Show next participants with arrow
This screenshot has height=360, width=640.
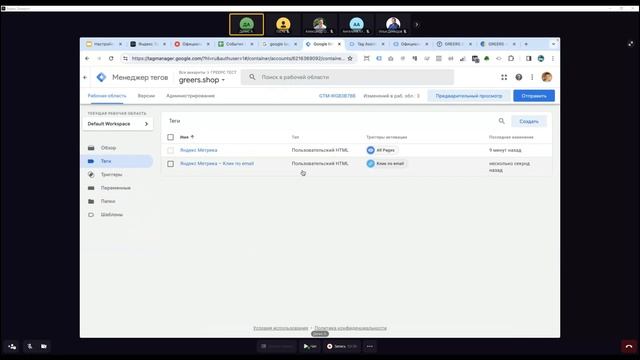pyautogui.click(x=417, y=24)
